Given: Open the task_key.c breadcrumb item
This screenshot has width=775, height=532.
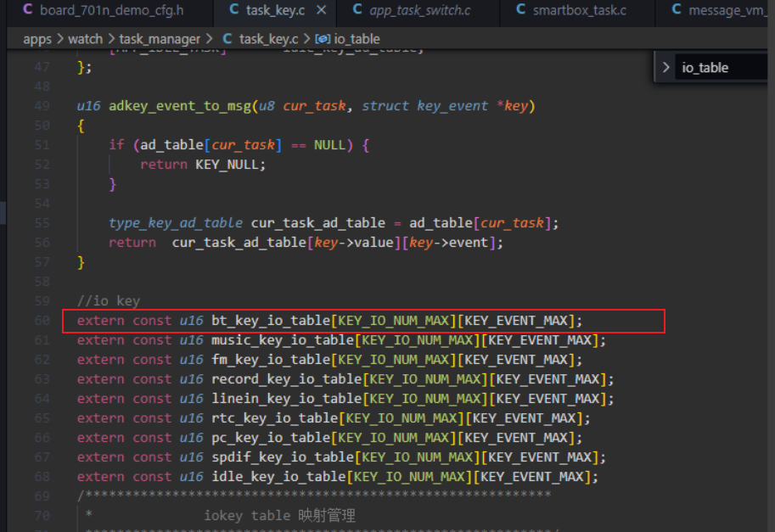Looking at the screenshot, I should [x=268, y=39].
